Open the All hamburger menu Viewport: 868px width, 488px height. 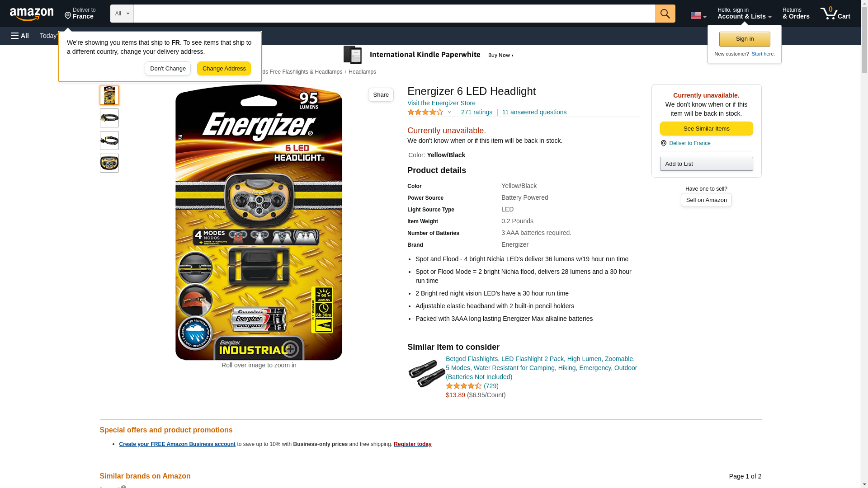[20, 36]
